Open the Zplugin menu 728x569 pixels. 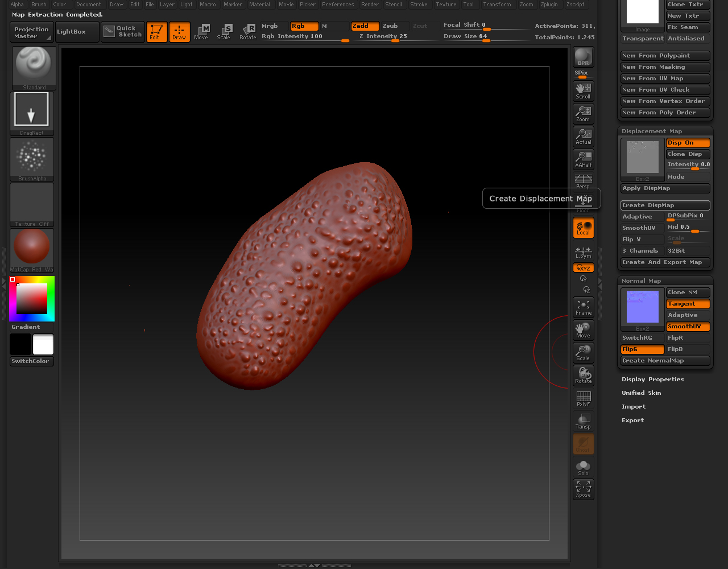(549, 5)
